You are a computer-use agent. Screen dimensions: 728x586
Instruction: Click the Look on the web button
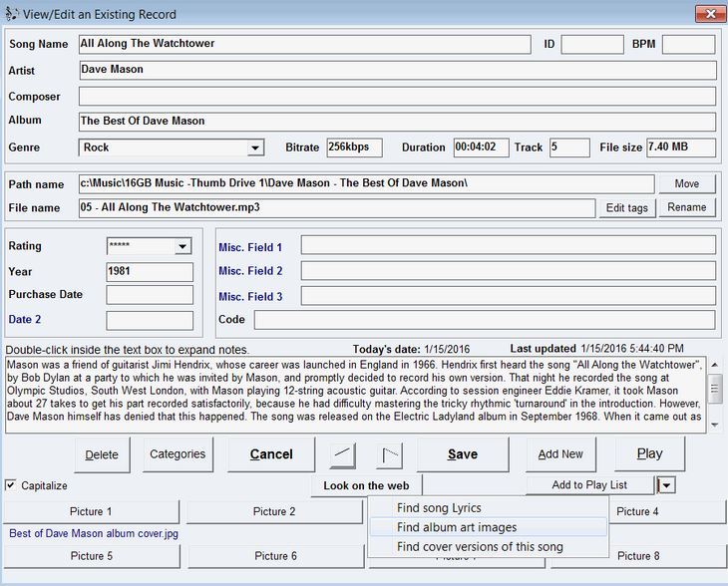click(366, 485)
